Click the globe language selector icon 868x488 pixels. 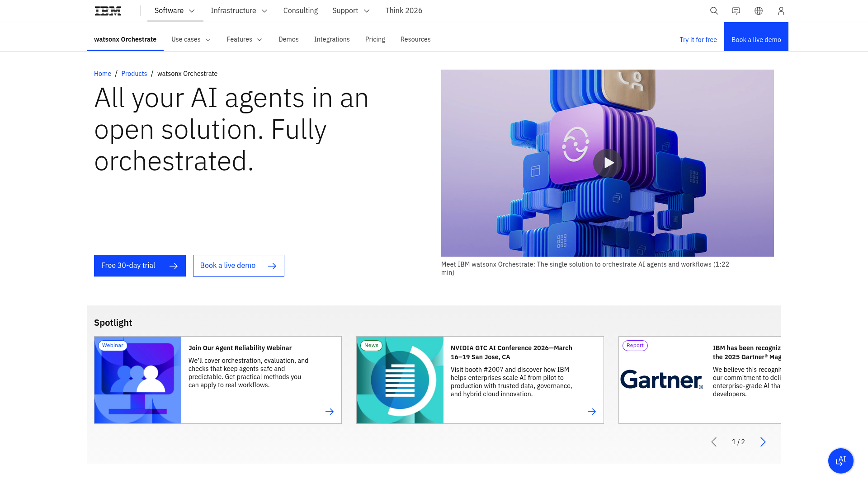(759, 10)
